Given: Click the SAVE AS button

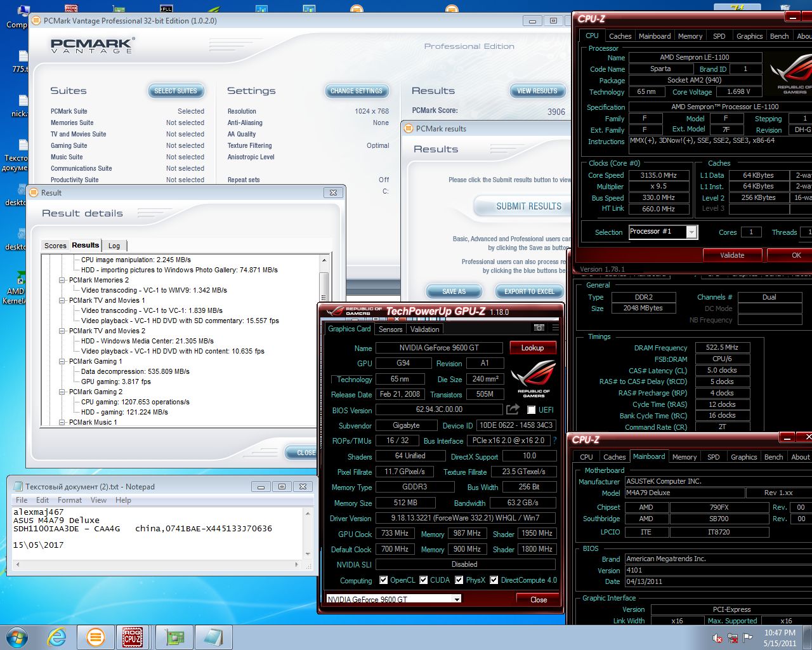Looking at the screenshot, I should (x=454, y=291).
